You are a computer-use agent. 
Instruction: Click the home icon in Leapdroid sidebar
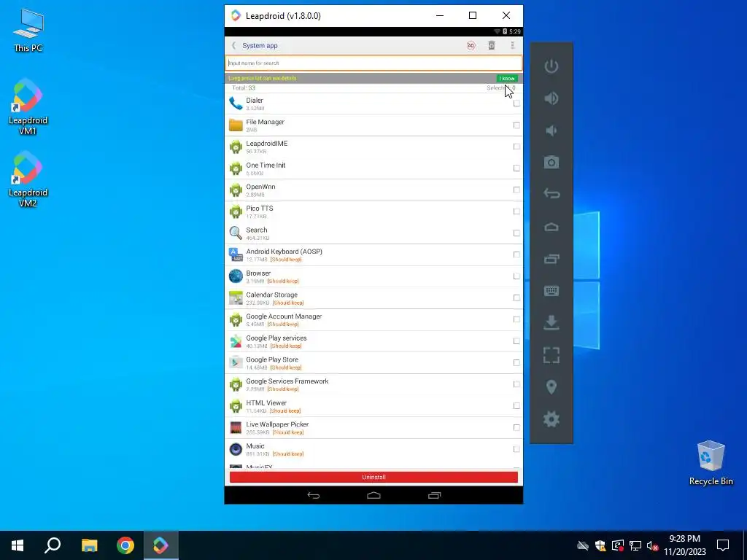tap(551, 227)
